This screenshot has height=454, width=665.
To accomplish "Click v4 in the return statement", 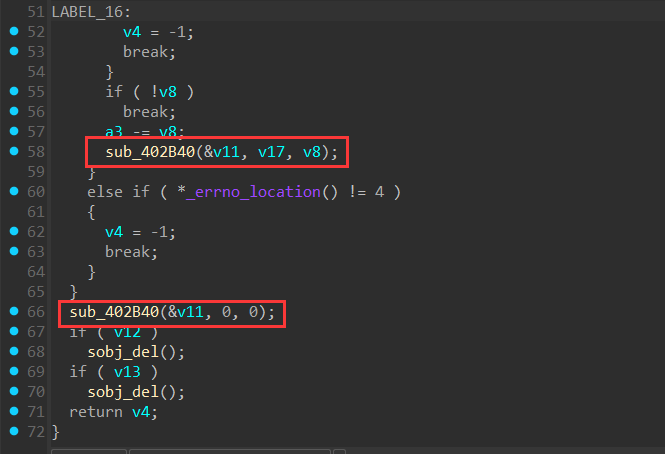I will [141, 412].
